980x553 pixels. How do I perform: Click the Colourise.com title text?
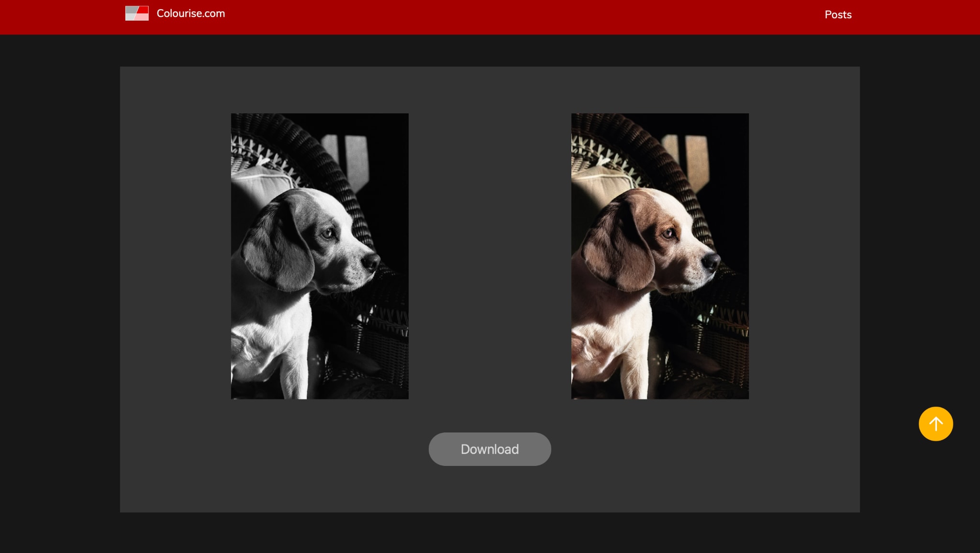pos(190,13)
